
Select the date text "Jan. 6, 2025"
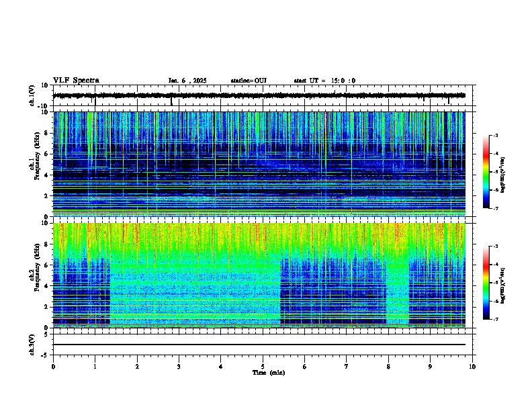point(187,81)
